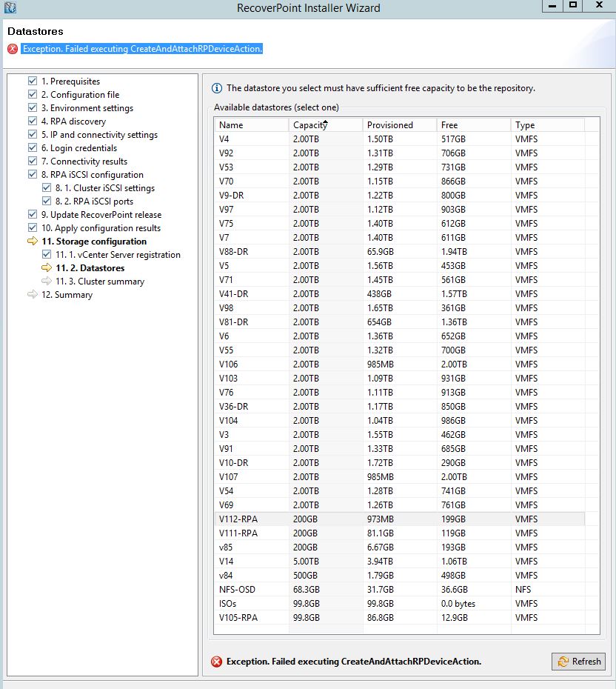616x689 pixels.
Task: Click the yellow arrow icon beside Storage configuration
Action: pos(33,241)
